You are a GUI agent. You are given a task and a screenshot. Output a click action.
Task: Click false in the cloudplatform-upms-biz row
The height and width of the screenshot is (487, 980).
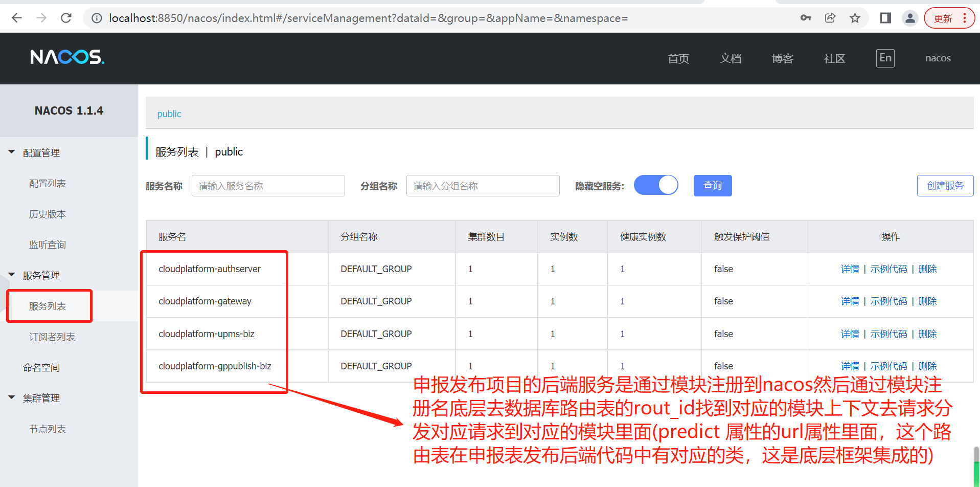pos(723,334)
